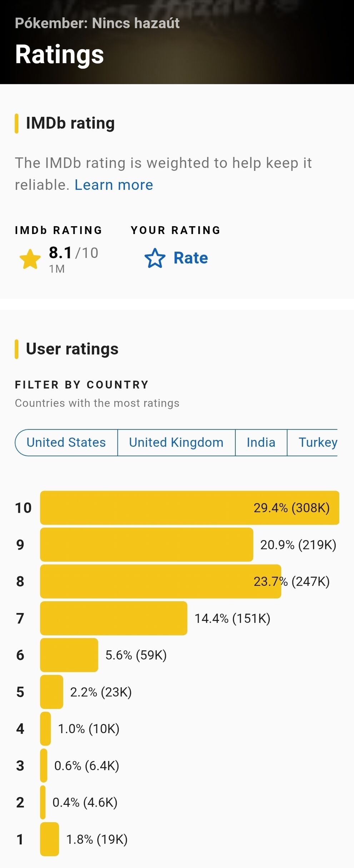Select the 4-star bar with 10K votes

coord(45,729)
